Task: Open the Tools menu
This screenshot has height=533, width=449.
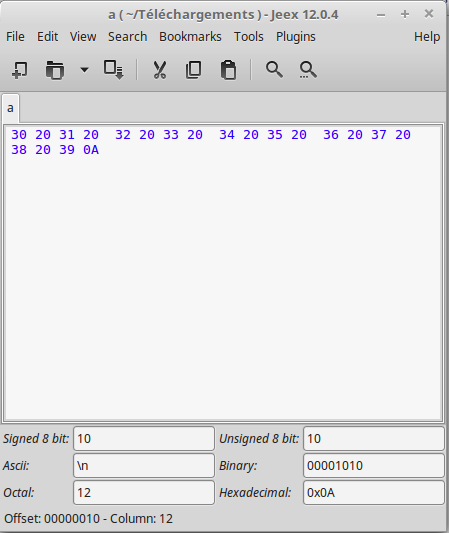Action: [249, 37]
